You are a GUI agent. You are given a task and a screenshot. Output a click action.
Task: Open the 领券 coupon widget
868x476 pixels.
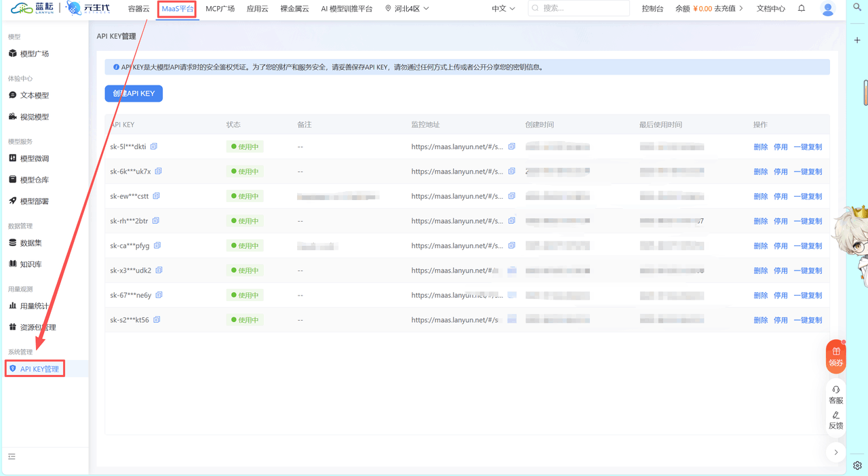click(836, 357)
